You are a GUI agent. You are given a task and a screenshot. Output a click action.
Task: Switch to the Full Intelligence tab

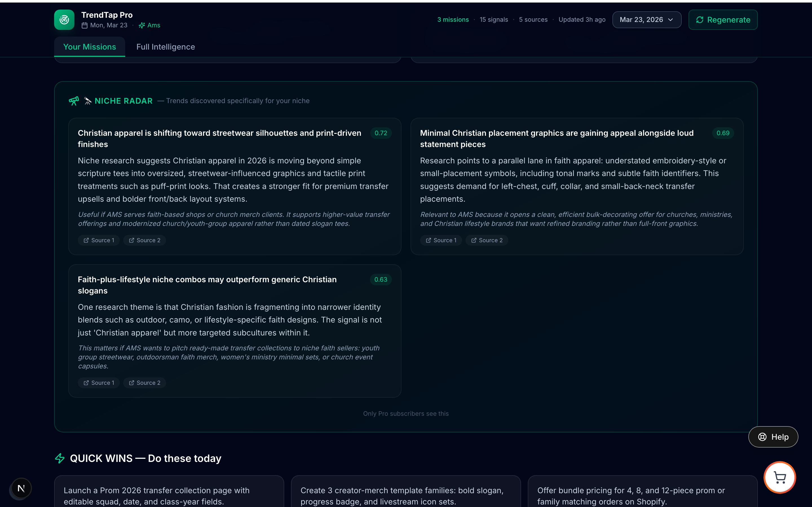166,47
